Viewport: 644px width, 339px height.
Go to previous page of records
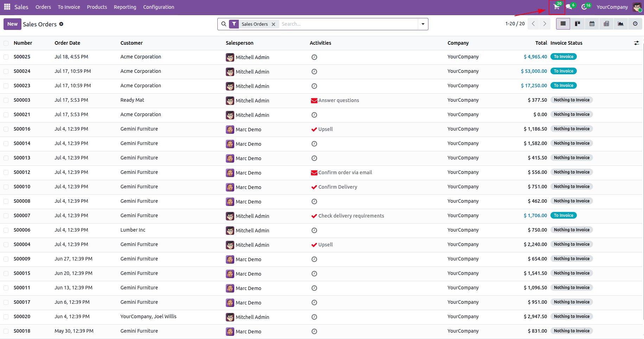coord(534,24)
